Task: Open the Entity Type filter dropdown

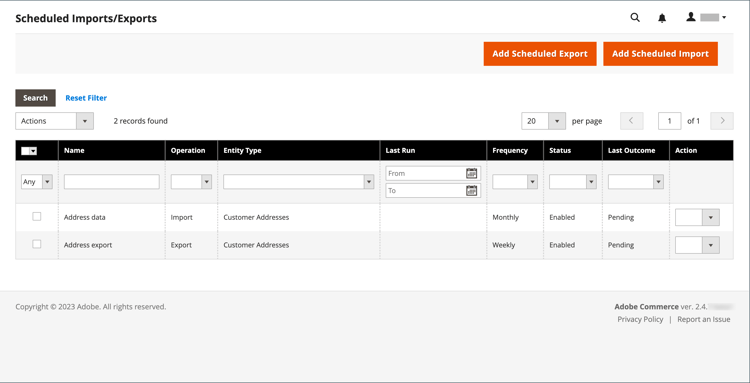Action: click(x=298, y=182)
